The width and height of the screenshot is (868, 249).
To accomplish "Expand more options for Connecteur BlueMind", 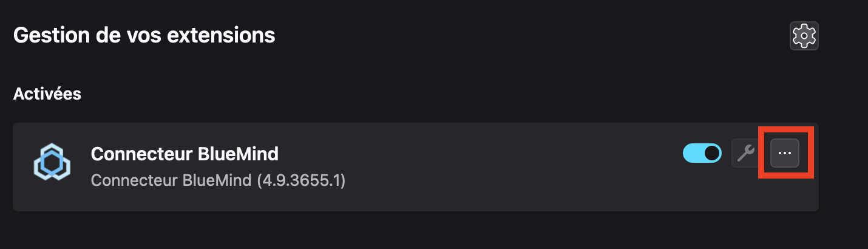I will point(785,154).
